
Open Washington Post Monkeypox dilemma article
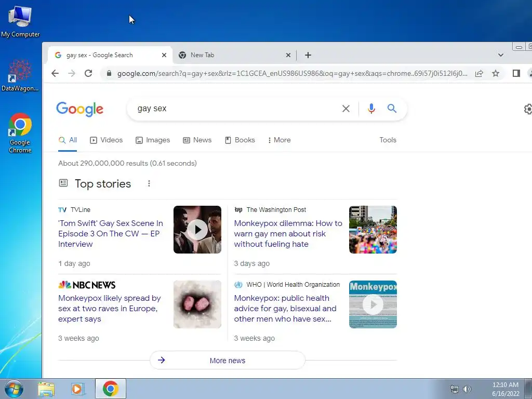[x=288, y=234]
